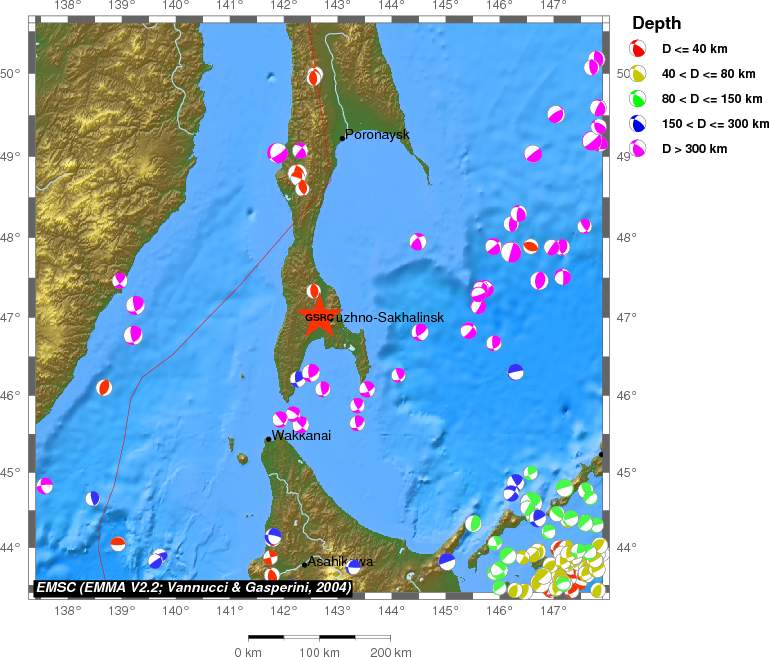Click the red legend beachball for D <= 40 km
Image resolution: width=769 pixels, height=657 pixels.
coord(637,49)
